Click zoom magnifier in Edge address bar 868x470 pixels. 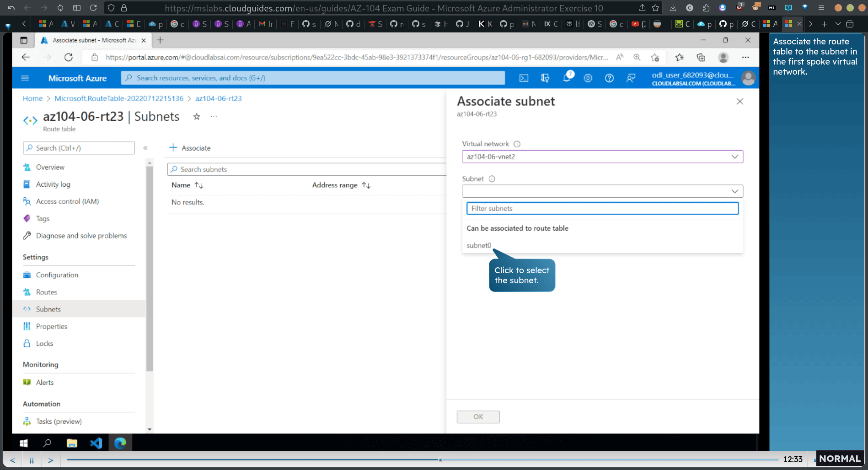coord(637,57)
